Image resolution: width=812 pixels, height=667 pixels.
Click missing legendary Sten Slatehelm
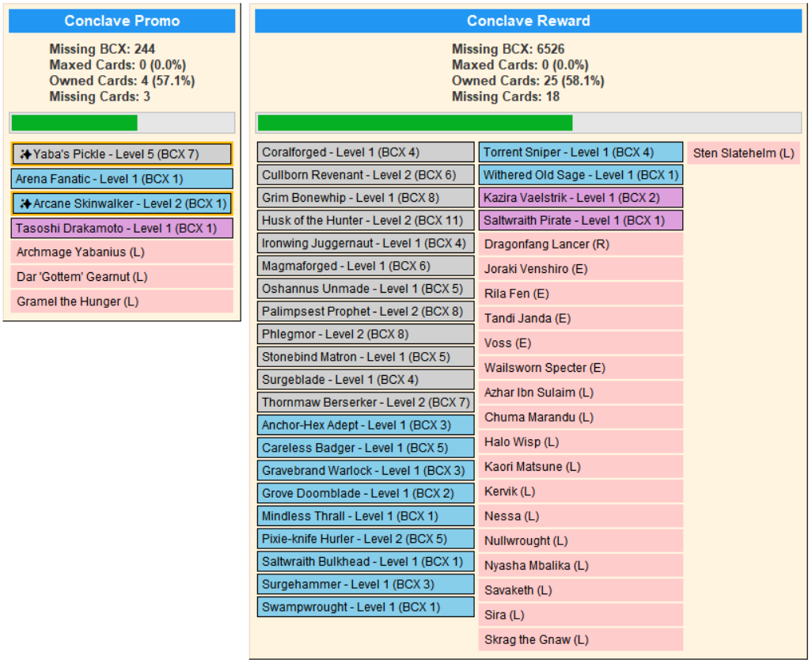point(743,153)
